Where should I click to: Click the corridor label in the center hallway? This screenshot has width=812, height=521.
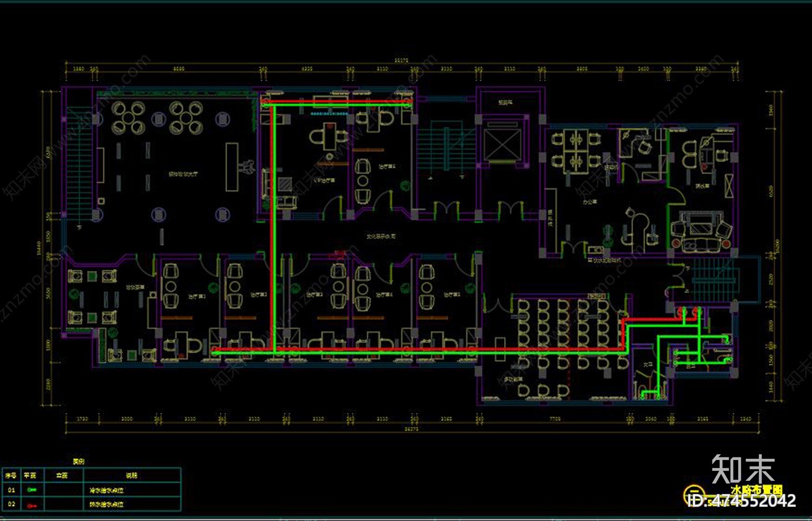381,236
